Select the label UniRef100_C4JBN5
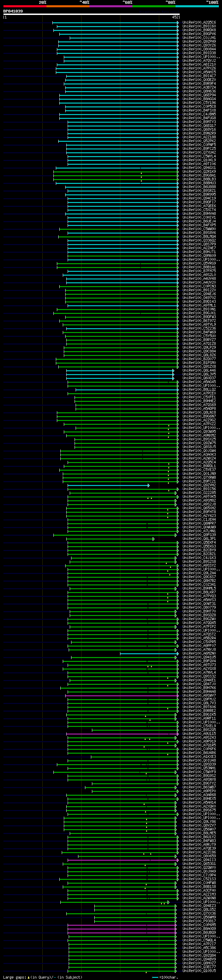This screenshot has width=222, height=980. click(x=199, y=114)
